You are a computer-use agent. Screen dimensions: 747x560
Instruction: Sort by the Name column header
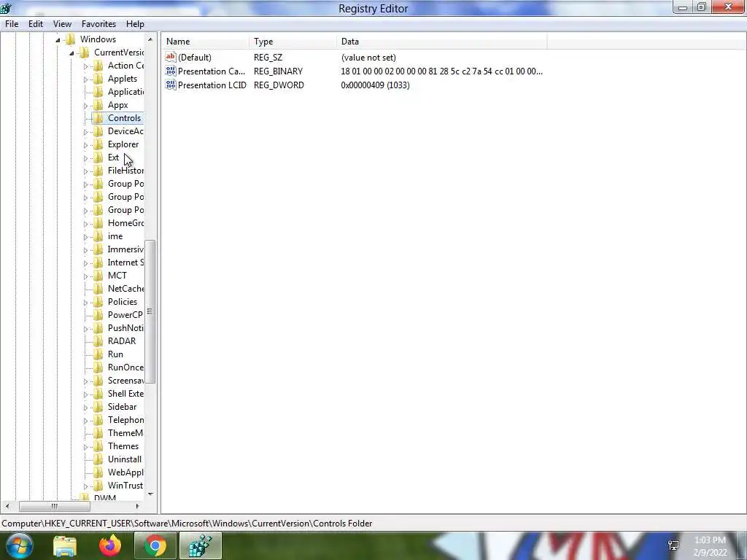click(206, 42)
